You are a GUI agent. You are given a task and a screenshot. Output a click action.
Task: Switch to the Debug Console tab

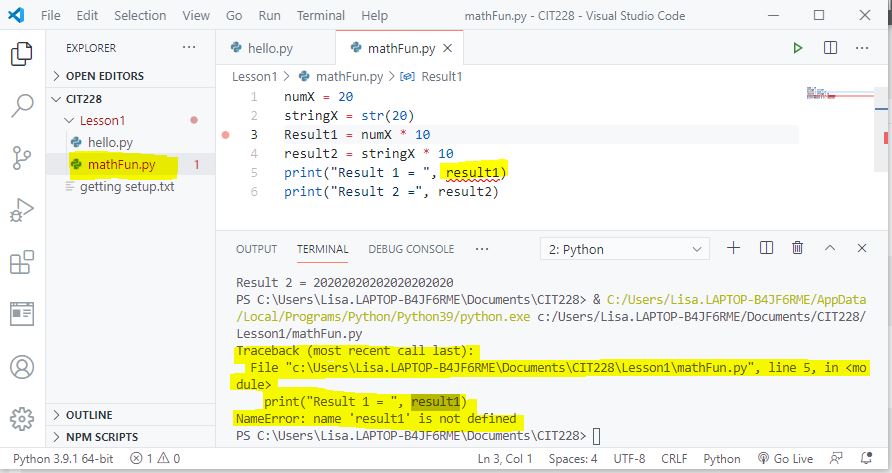pyautogui.click(x=411, y=249)
